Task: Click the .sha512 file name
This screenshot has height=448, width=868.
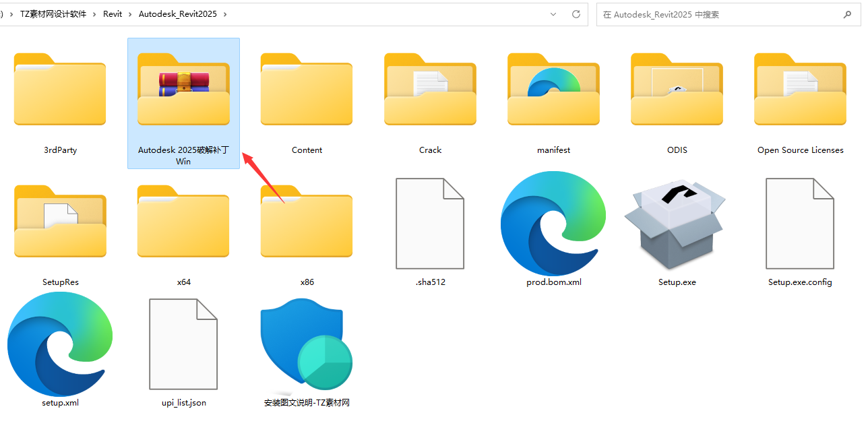Action: click(x=430, y=282)
